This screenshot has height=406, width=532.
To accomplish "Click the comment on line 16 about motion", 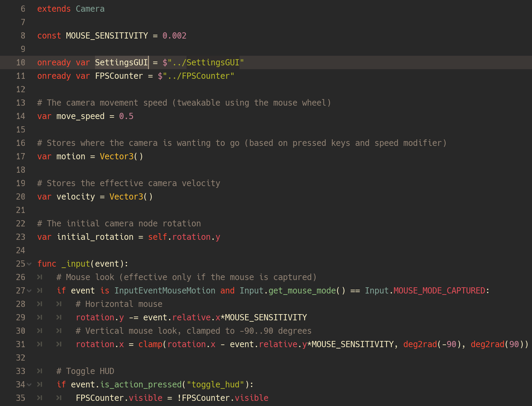I will coord(242,143).
